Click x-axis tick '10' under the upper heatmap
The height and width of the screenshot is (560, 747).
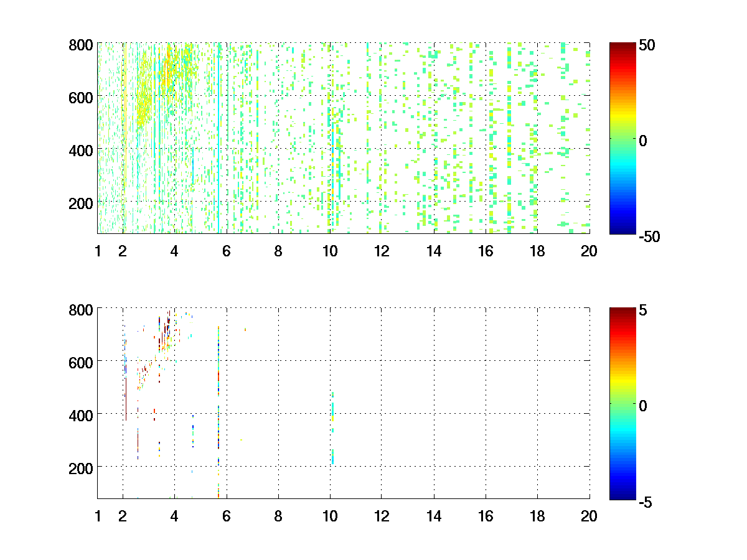pos(330,251)
